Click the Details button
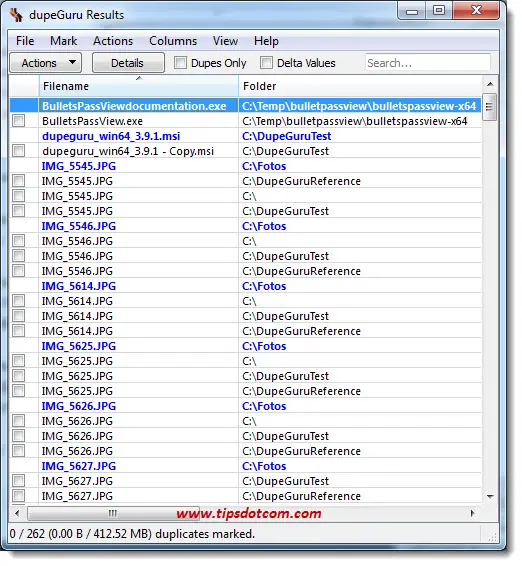This screenshot has width=522, height=566. tap(128, 63)
